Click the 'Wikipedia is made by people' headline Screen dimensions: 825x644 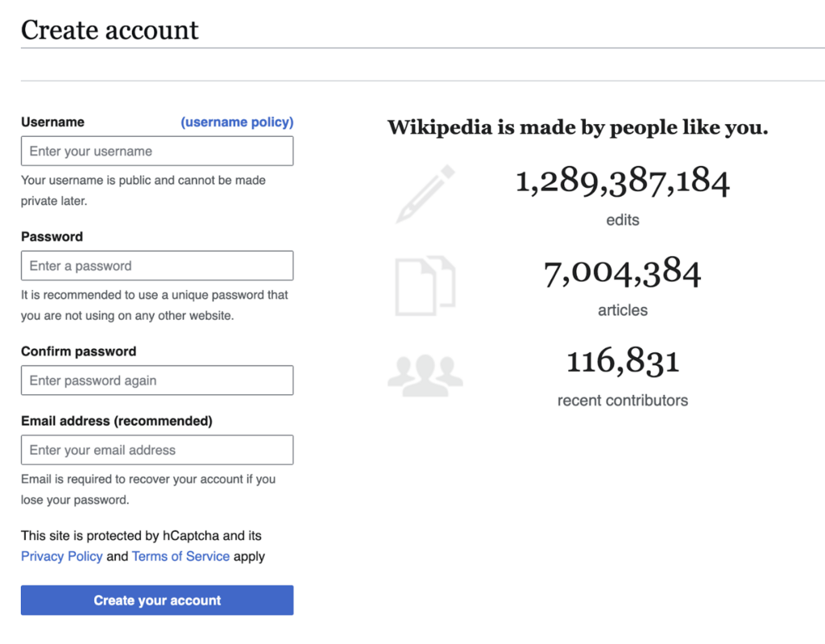coord(578,127)
